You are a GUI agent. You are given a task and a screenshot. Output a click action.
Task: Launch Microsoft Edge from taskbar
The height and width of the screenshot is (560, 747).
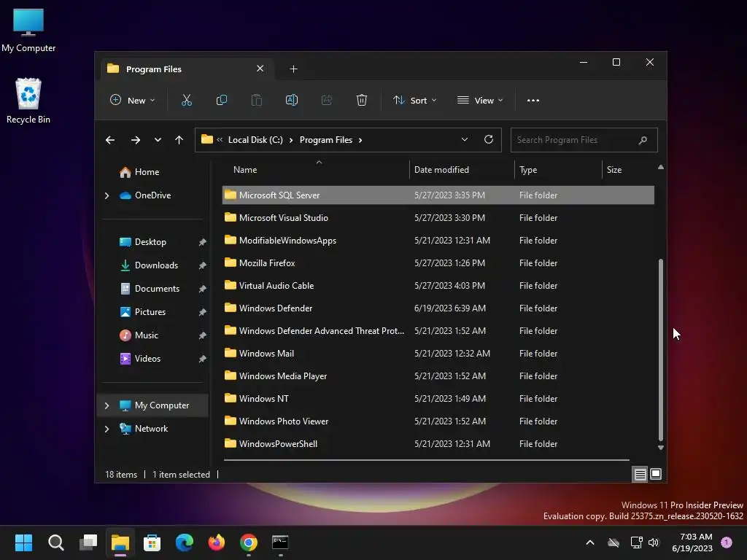tap(185, 542)
